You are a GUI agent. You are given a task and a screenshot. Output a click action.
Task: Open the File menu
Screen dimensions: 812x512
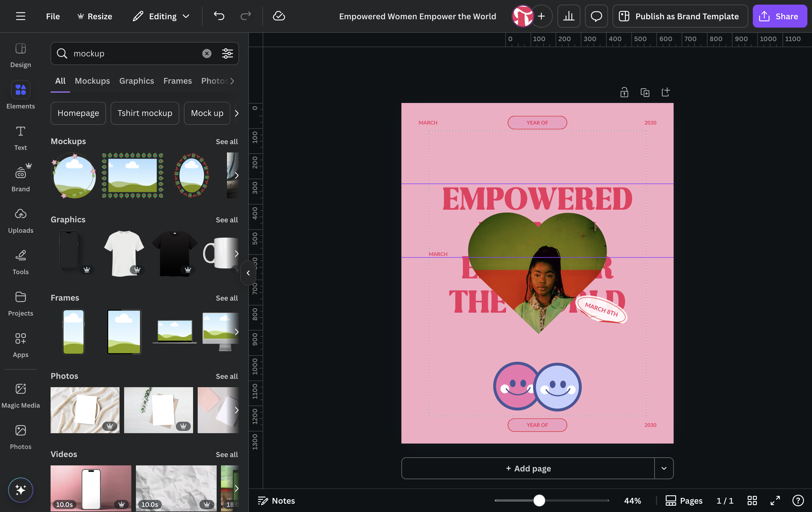pos(53,16)
